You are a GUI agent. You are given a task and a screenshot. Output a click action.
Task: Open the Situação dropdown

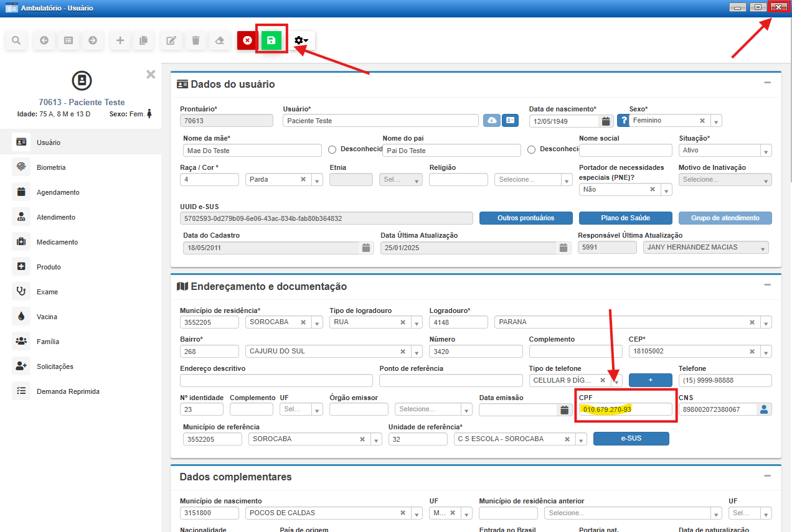[x=765, y=151]
